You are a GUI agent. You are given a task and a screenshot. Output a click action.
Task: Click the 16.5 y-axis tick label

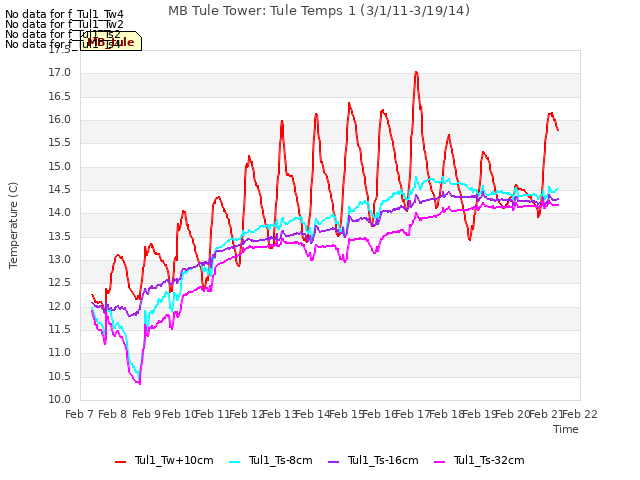click(x=60, y=97)
